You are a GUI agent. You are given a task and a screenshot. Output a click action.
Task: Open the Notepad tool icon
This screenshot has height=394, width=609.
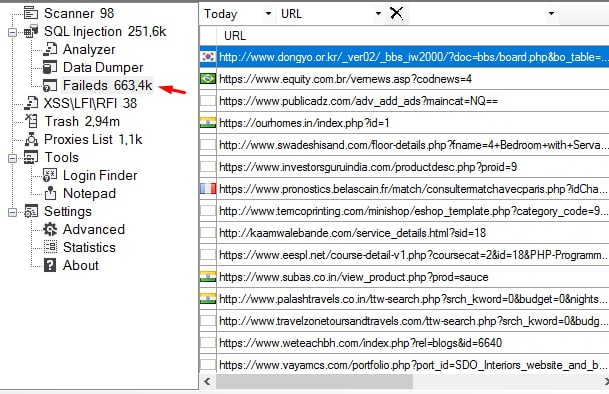(50, 193)
